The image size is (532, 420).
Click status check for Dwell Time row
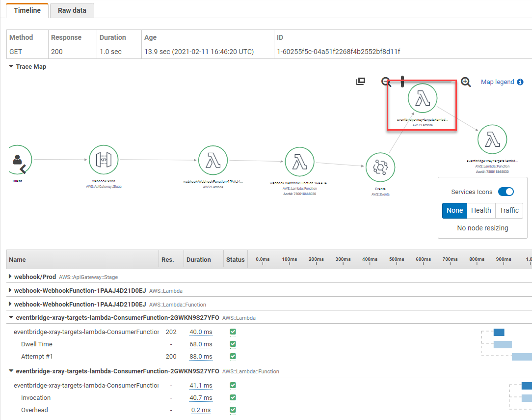(x=233, y=344)
